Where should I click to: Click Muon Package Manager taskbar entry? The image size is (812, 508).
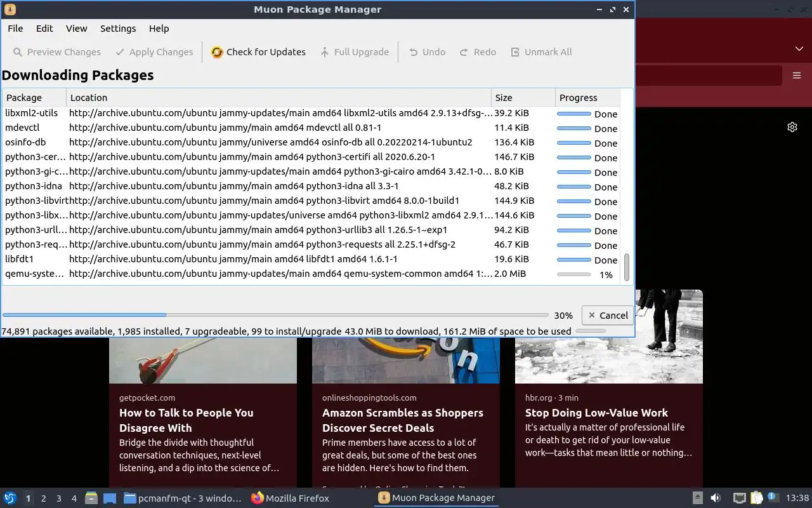click(x=436, y=498)
